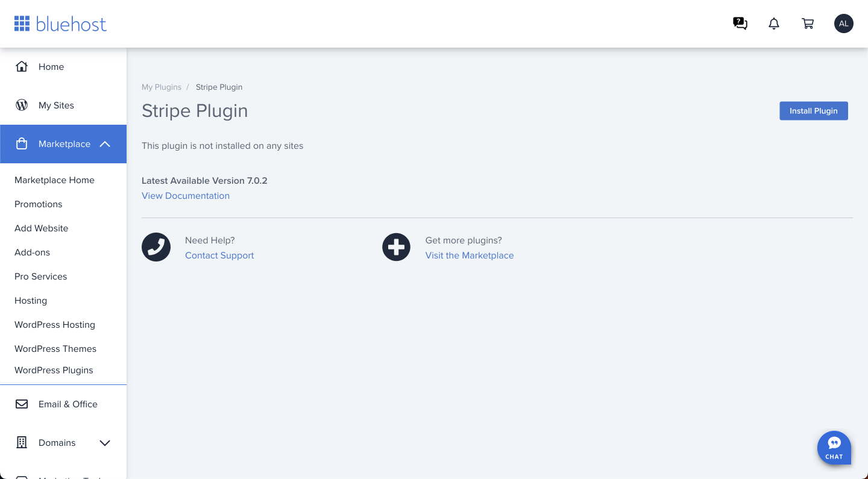868x479 pixels.
Task: Open the floating Chat widget
Action: click(834, 448)
